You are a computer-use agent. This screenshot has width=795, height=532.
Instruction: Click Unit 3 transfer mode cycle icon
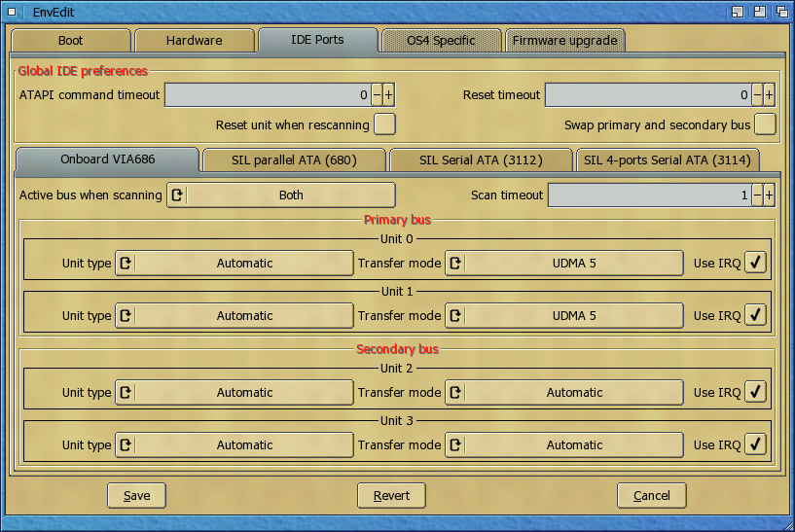point(455,444)
